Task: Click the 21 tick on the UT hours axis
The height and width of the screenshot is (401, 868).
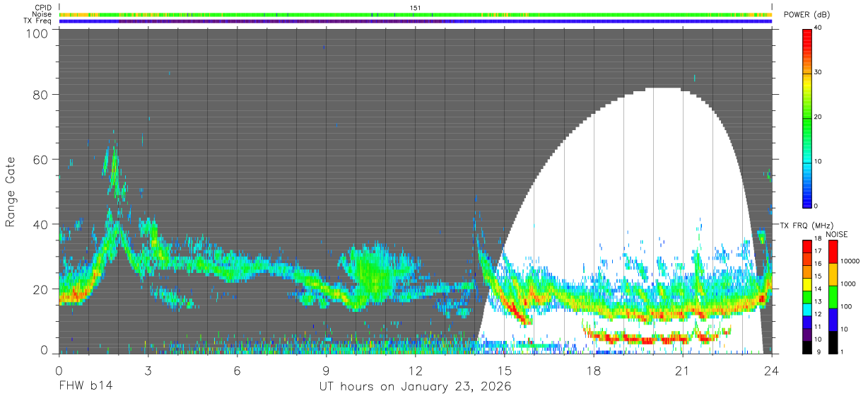Action: [683, 370]
